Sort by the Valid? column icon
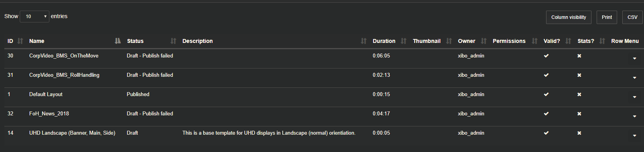The image size is (644, 152). [568, 41]
